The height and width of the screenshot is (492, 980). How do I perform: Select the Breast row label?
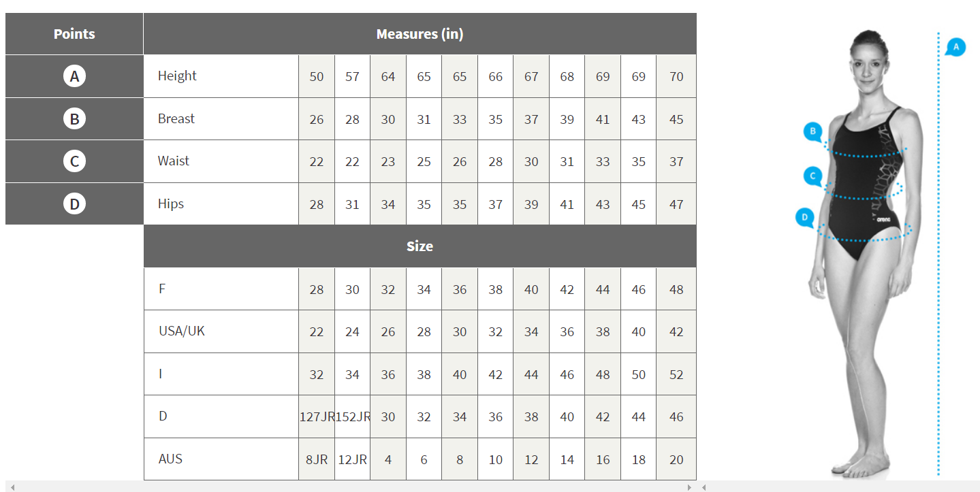pyautogui.click(x=177, y=118)
